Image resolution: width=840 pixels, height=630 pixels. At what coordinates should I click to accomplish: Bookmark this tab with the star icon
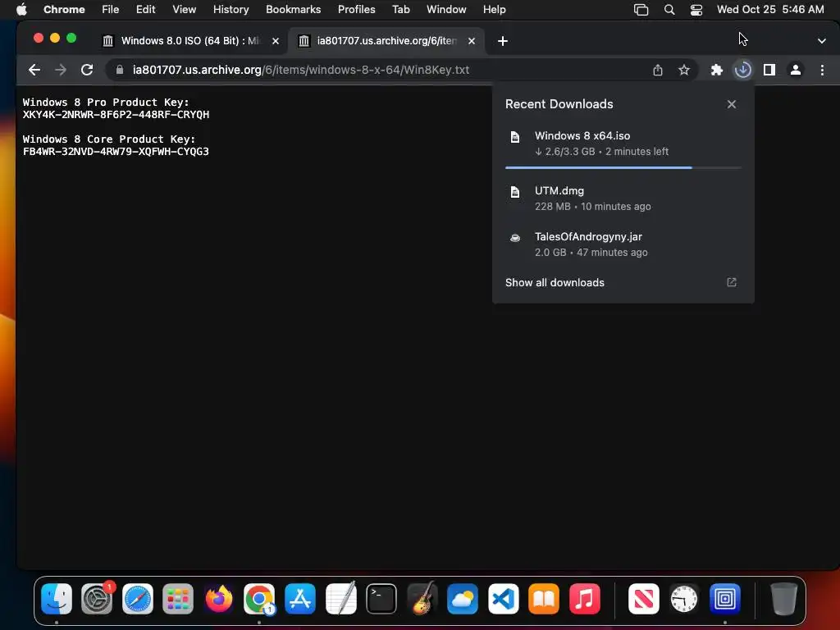(684, 70)
